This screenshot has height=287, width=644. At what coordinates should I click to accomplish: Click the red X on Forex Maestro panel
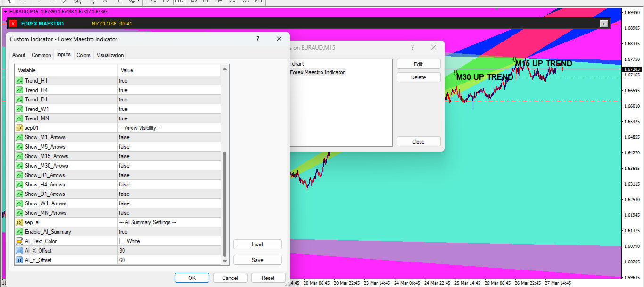pos(13,24)
